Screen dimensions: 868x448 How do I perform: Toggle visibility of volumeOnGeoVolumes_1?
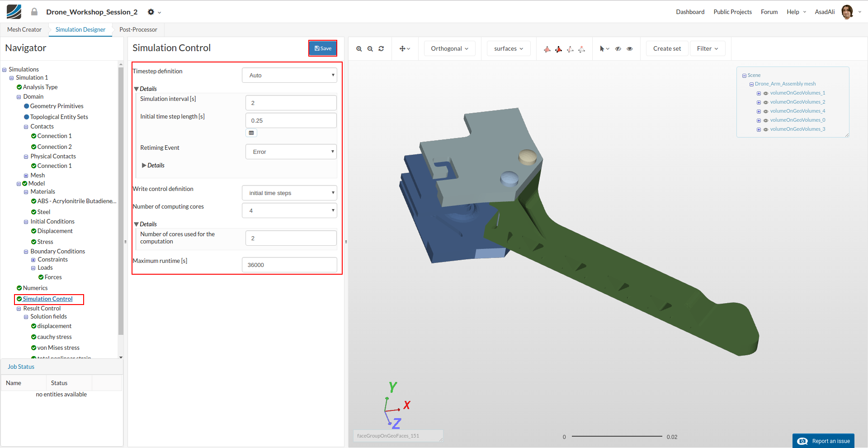click(766, 93)
